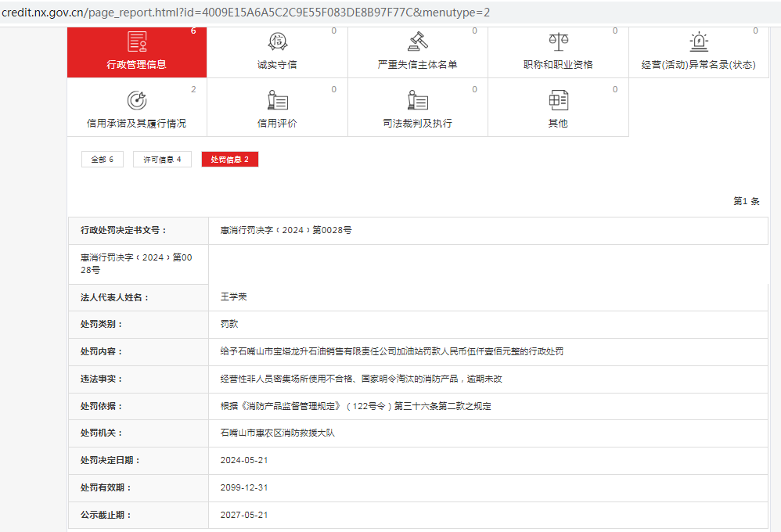Click penalty document number 惠消行罚决字（2024）第0028号
Image resolution: width=781 pixels, height=532 pixels.
coord(286,231)
